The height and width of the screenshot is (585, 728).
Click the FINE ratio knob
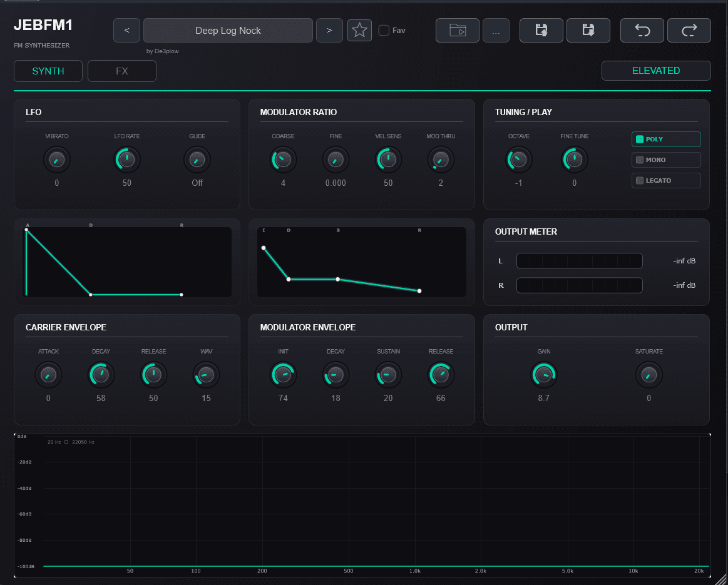click(x=336, y=160)
